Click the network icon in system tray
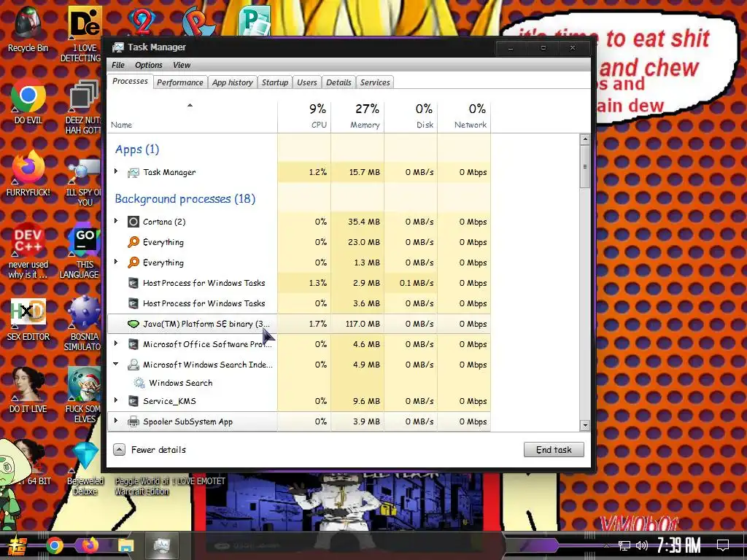 (624, 545)
